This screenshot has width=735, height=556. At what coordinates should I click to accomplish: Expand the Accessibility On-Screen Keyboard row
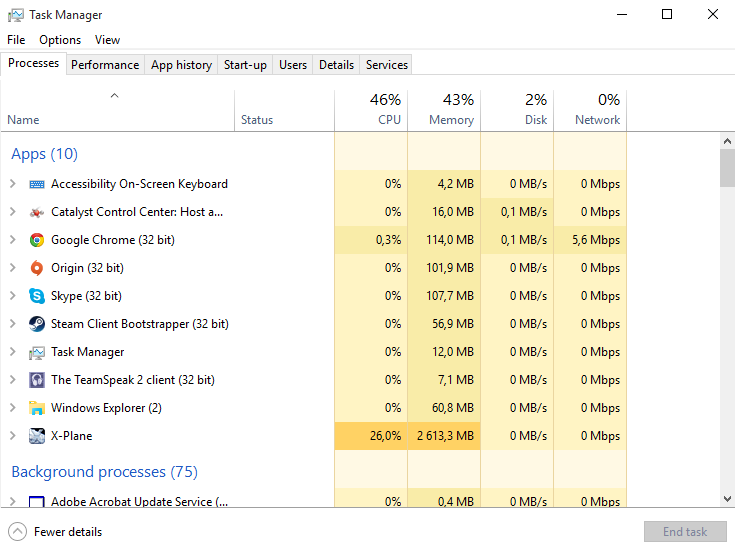tap(13, 184)
